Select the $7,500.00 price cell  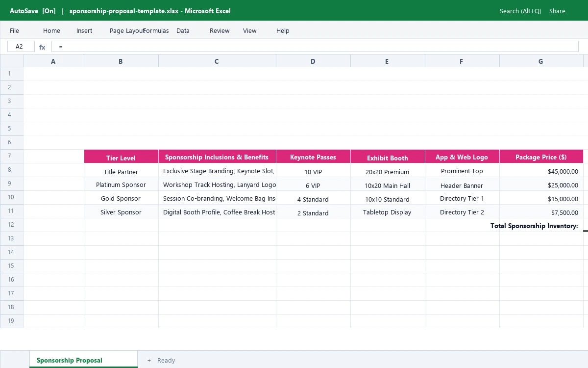[541, 211]
